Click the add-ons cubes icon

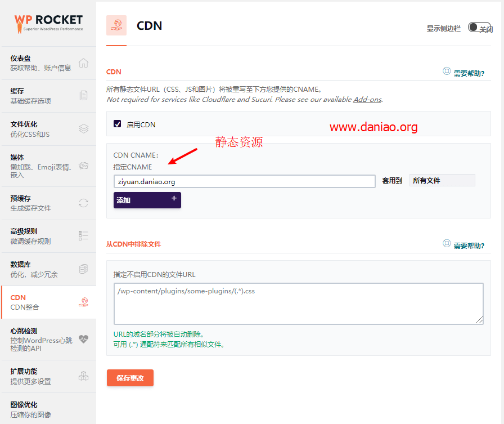pos(84,376)
